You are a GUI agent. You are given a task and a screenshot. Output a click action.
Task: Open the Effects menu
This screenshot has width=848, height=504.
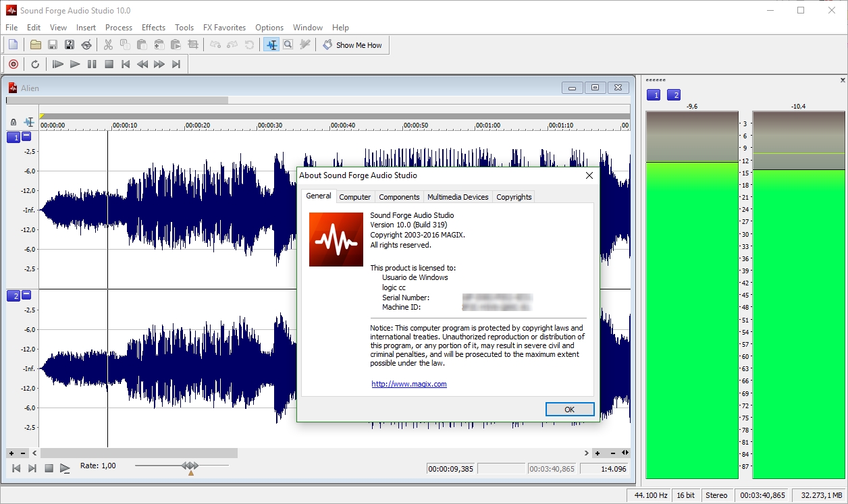(153, 28)
